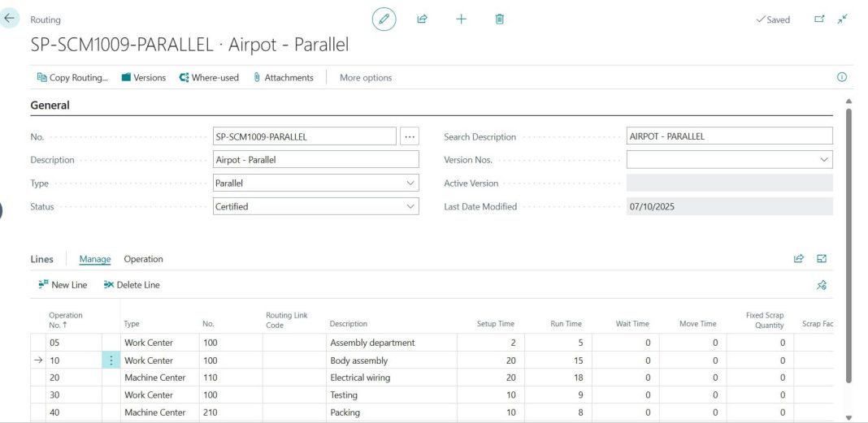
Task: Switch to the Operation tab
Action: tap(143, 259)
